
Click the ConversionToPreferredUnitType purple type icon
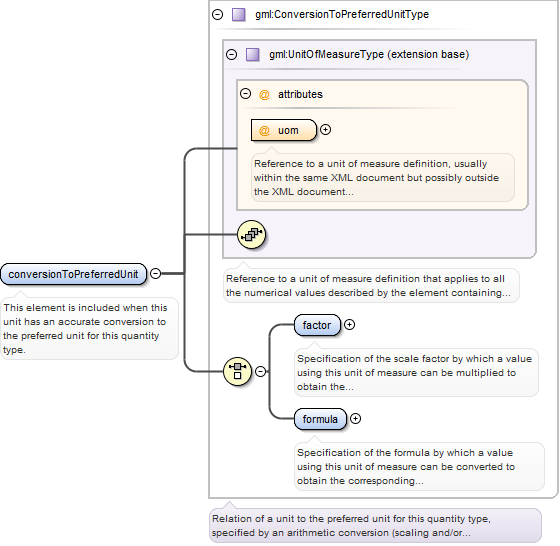[239, 15]
